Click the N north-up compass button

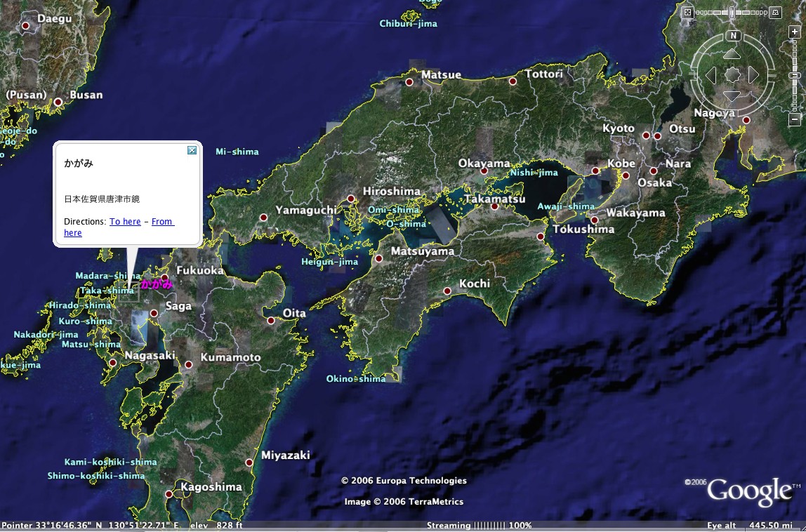point(733,36)
